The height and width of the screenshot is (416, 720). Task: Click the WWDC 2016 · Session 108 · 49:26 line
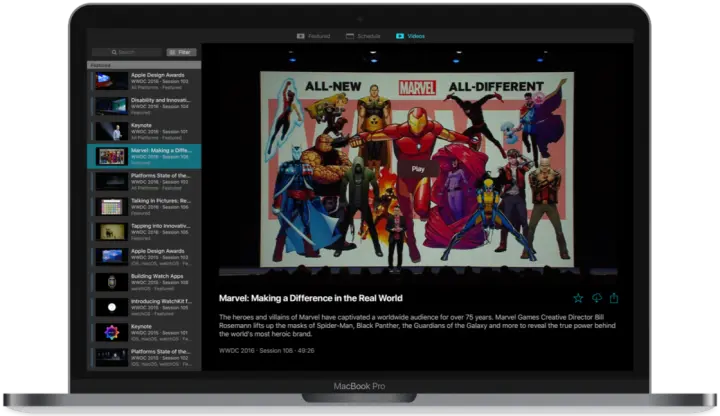267,350
